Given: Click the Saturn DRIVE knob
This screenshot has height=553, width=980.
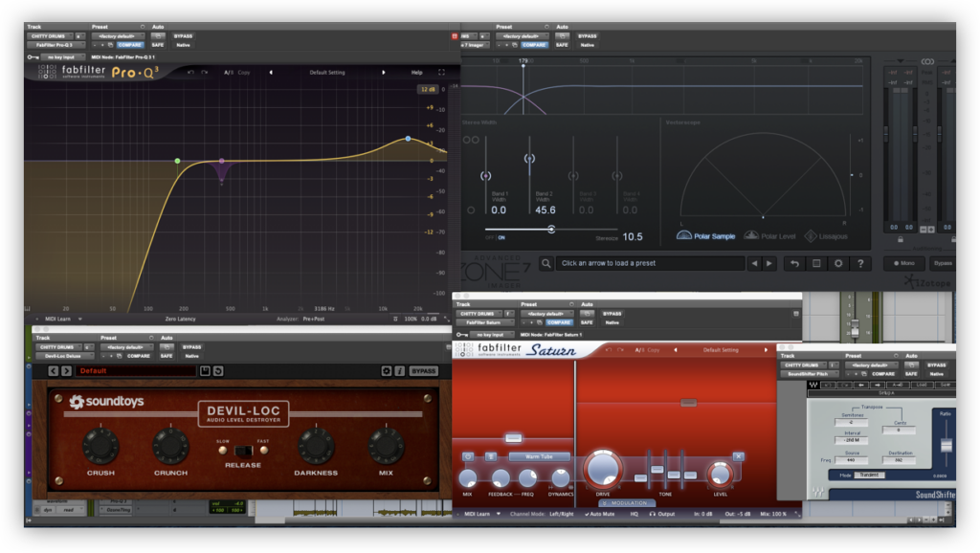Looking at the screenshot, I should point(603,469).
